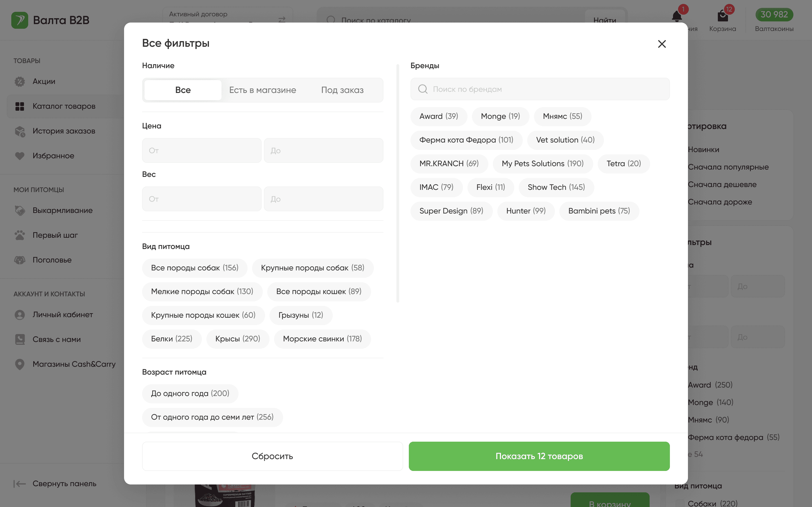Choose the Show Tech (145) brand filter

coord(556,187)
